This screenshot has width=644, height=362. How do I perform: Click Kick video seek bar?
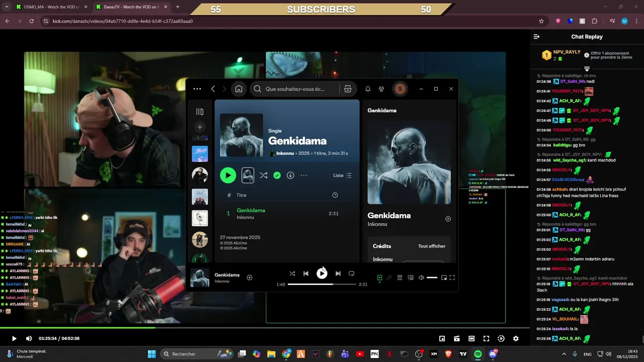pos(265,328)
